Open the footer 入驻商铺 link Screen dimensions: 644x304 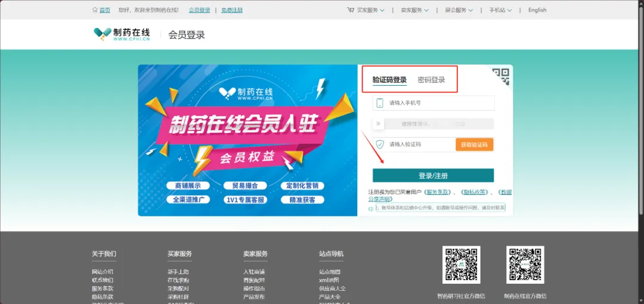[x=254, y=272]
